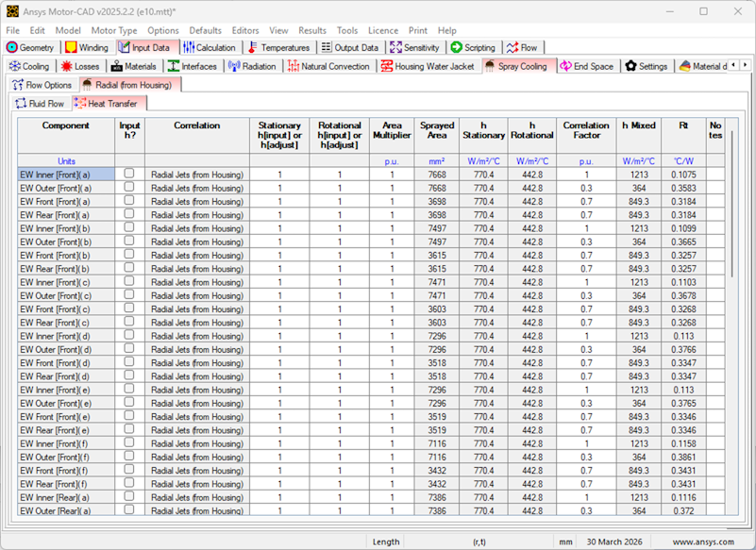Select the Natural Convection icon
The image size is (756, 550).
[294, 66]
